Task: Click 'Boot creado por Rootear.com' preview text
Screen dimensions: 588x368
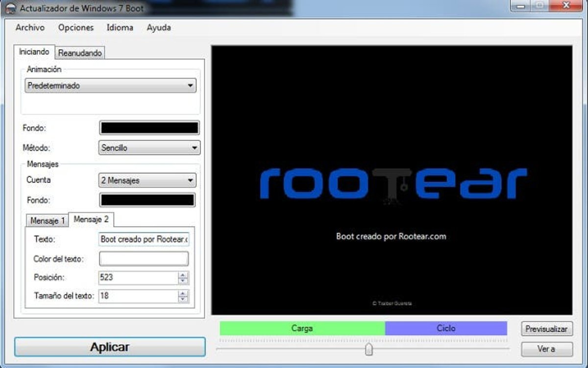Action: pos(391,236)
